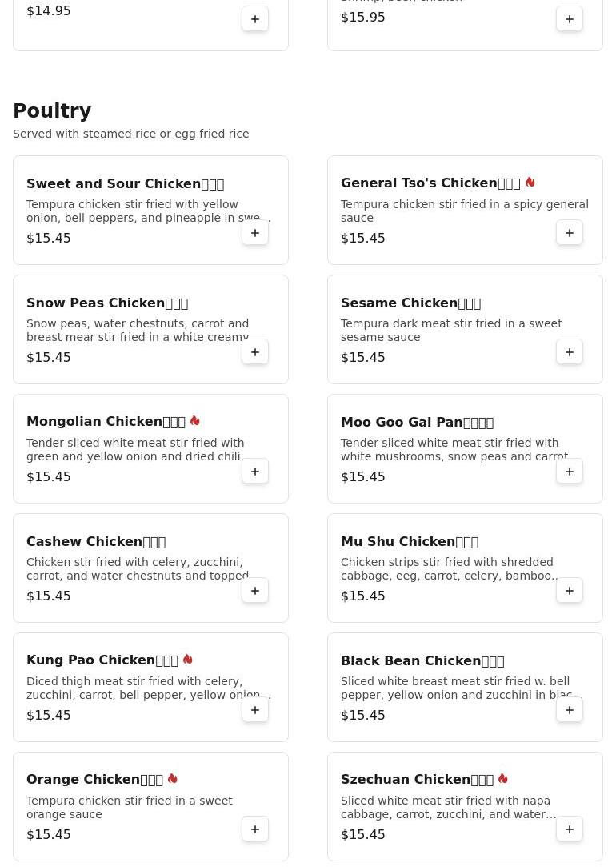Add the $14.95 item above Poultry
616x867 pixels.
pos(255,19)
